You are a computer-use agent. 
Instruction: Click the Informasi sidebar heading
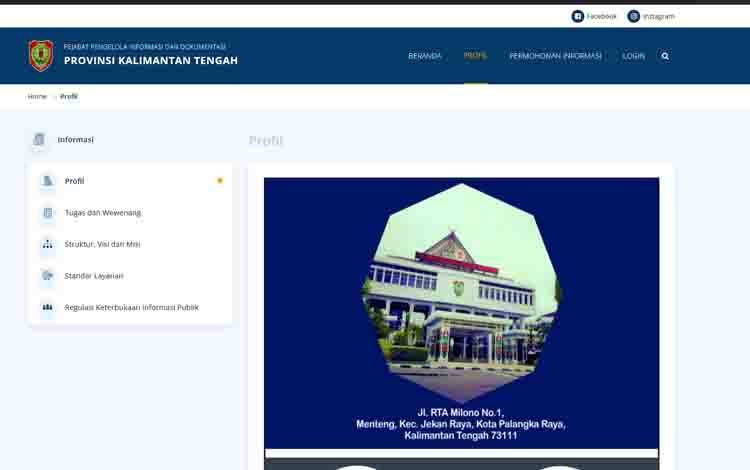point(76,140)
